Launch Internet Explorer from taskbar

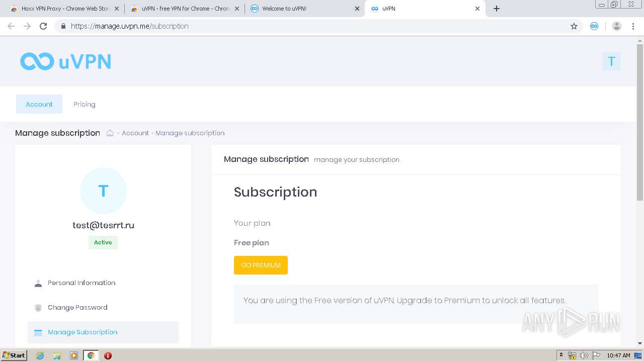pyautogui.click(x=40, y=355)
